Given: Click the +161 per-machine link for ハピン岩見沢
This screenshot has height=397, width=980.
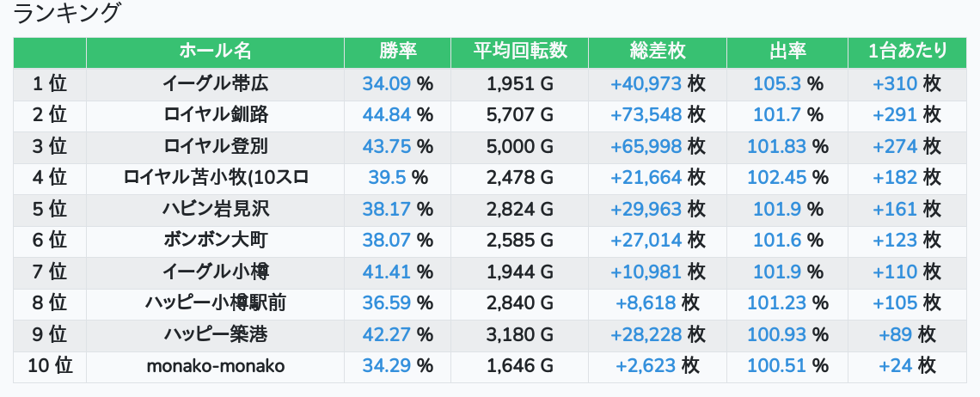Looking at the screenshot, I should click(x=895, y=209).
